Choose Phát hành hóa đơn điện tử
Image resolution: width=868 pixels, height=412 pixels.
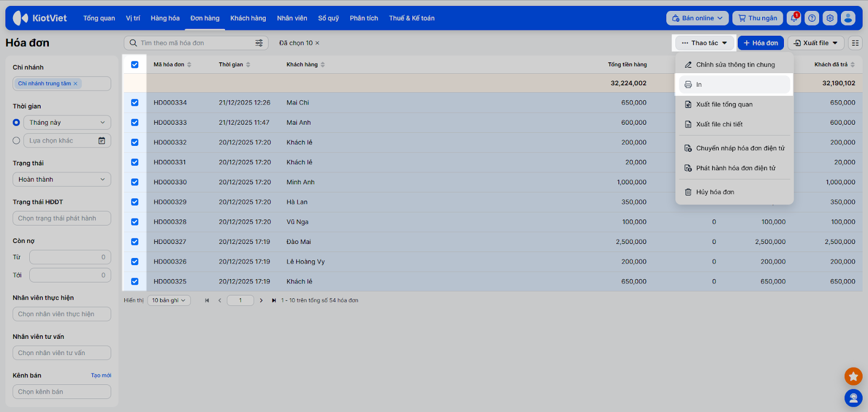click(735, 168)
